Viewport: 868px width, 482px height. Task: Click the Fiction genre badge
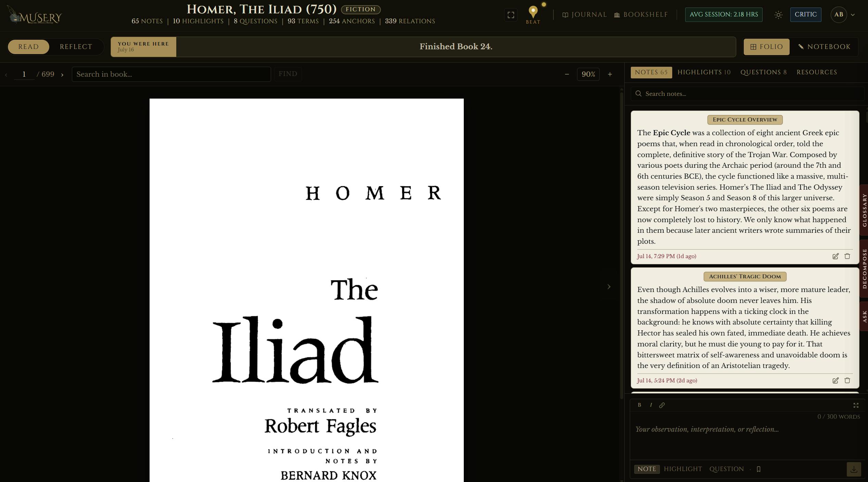click(361, 10)
